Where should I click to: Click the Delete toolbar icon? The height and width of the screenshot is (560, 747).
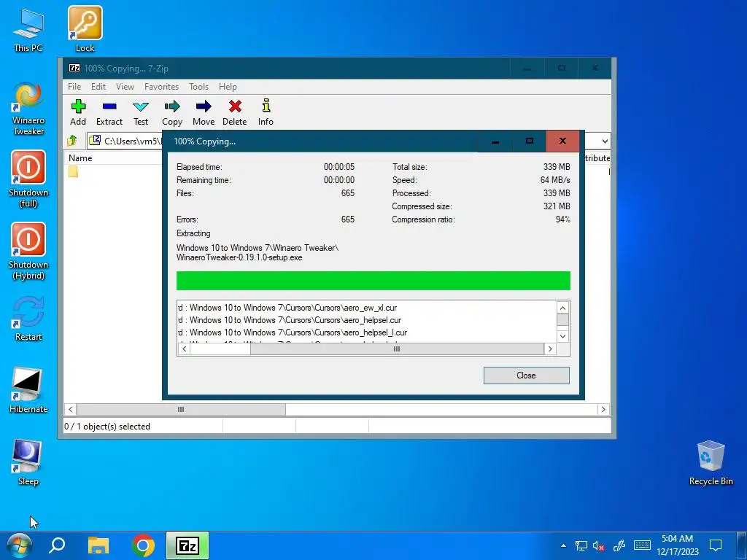pyautogui.click(x=235, y=112)
